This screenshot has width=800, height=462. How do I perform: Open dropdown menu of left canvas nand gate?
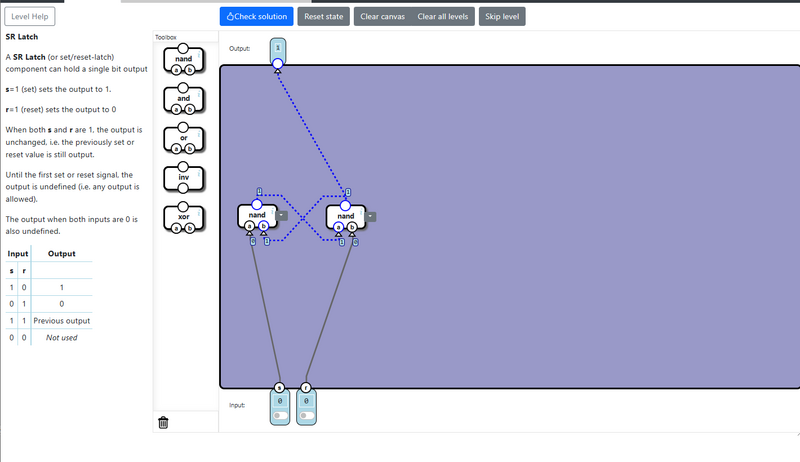[x=282, y=215]
